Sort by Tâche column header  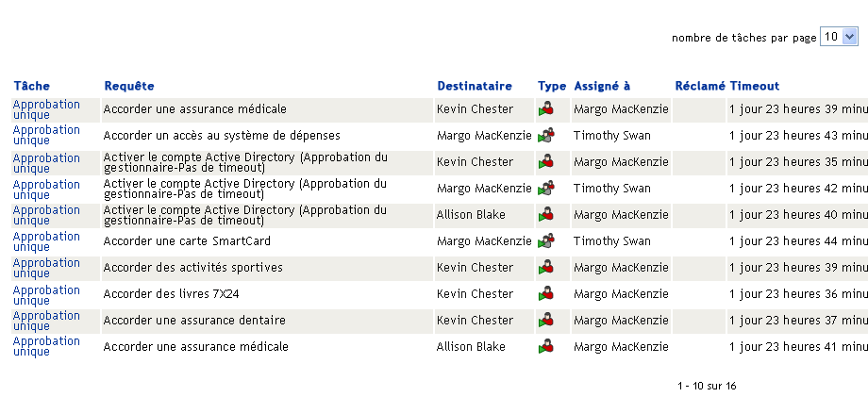(32, 86)
